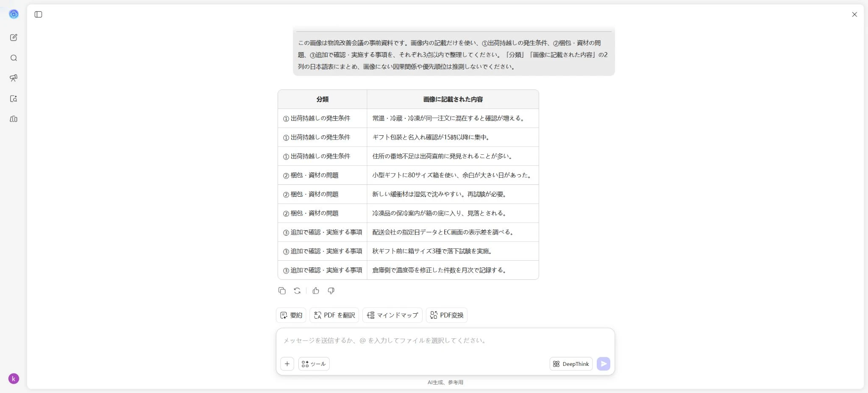Screen dimensions: 868x393
Task: Click the user prompt message bubble
Action: point(454,52)
